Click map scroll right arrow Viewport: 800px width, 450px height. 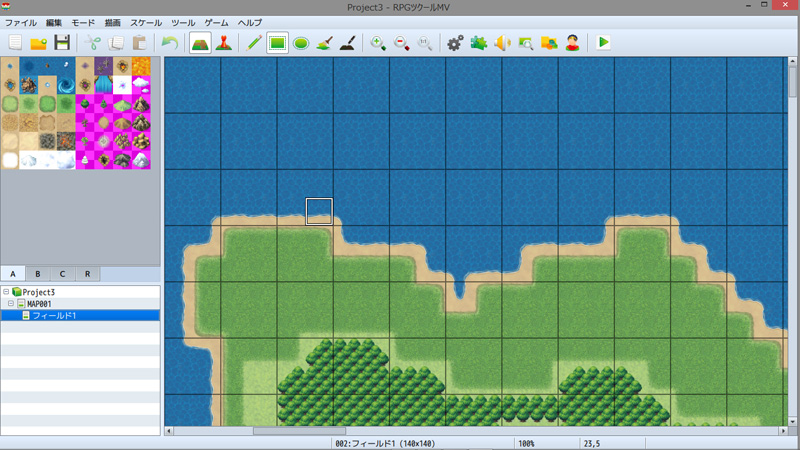(783, 431)
